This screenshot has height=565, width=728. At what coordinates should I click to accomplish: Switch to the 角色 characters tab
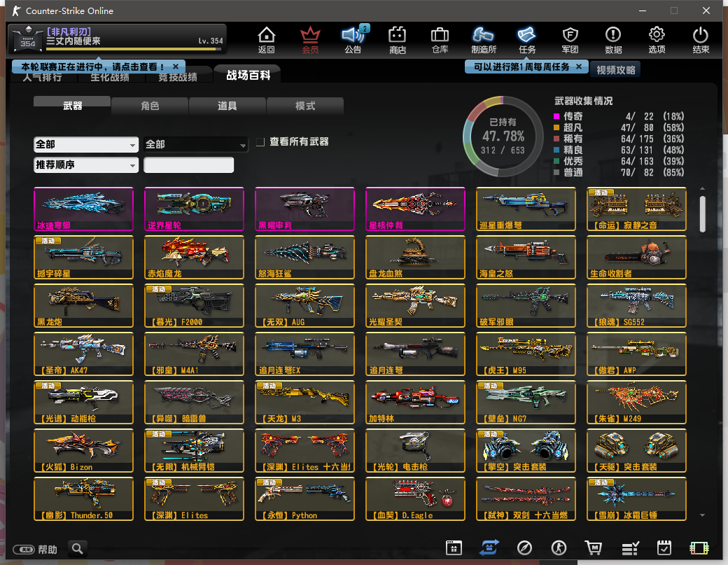[x=150, y=106]
